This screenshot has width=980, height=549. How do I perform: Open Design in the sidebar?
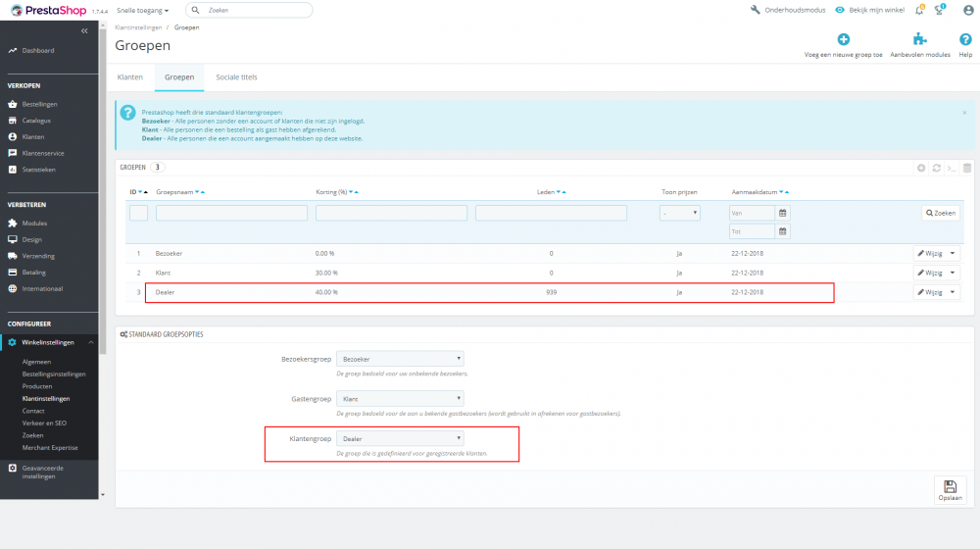pyautogui.click(x=32, y=239)
